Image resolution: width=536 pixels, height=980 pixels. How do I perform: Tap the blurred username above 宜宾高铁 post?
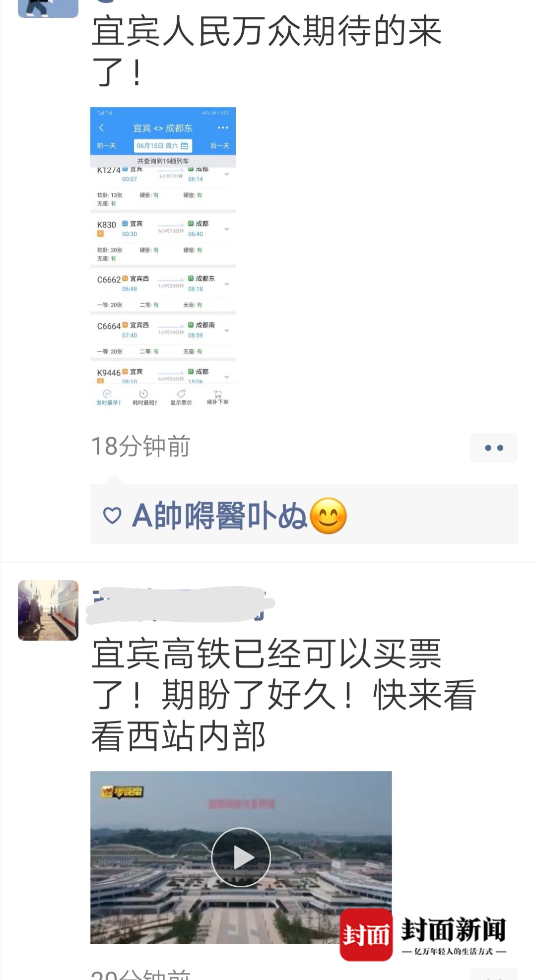click(180, 605)
